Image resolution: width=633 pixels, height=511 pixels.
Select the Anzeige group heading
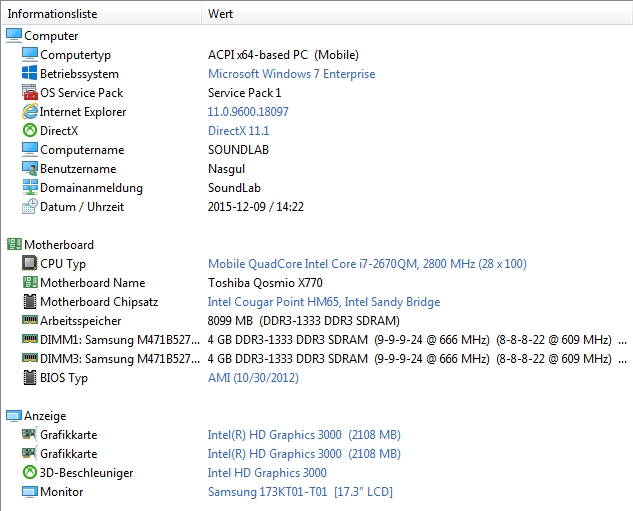click(x=45, y=416)
